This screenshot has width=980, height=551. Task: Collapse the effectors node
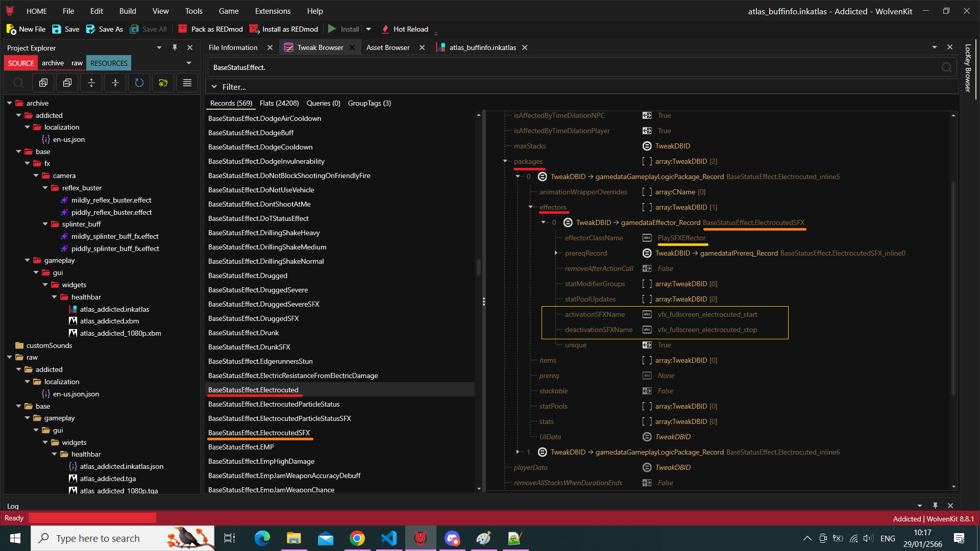530,207
